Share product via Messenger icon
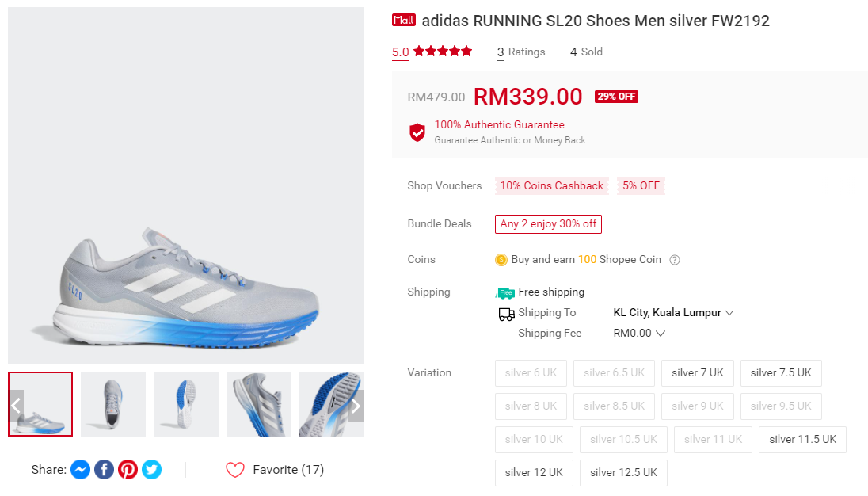The width and height of the screenshot is (868, 496). pyautogui.click(x=80, y=470)
